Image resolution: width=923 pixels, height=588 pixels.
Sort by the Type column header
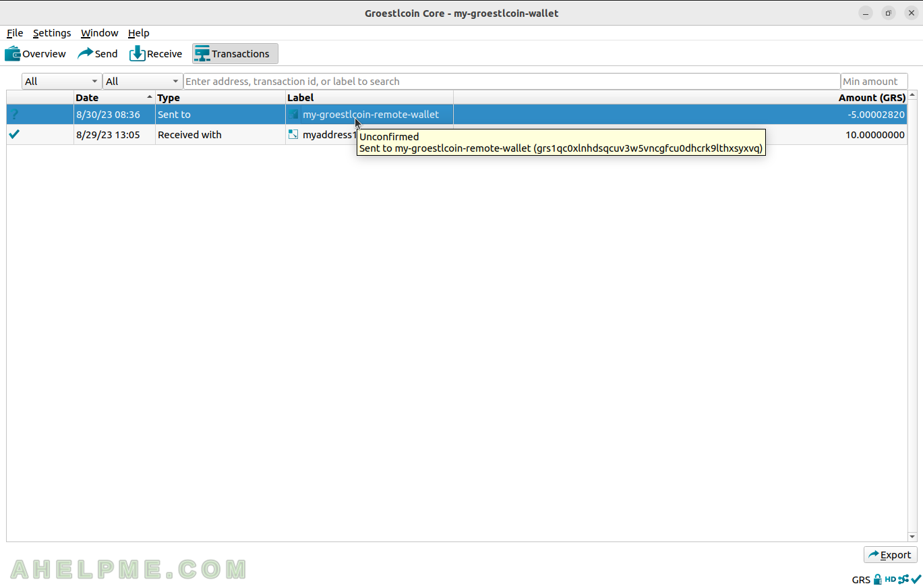point(220,98)
